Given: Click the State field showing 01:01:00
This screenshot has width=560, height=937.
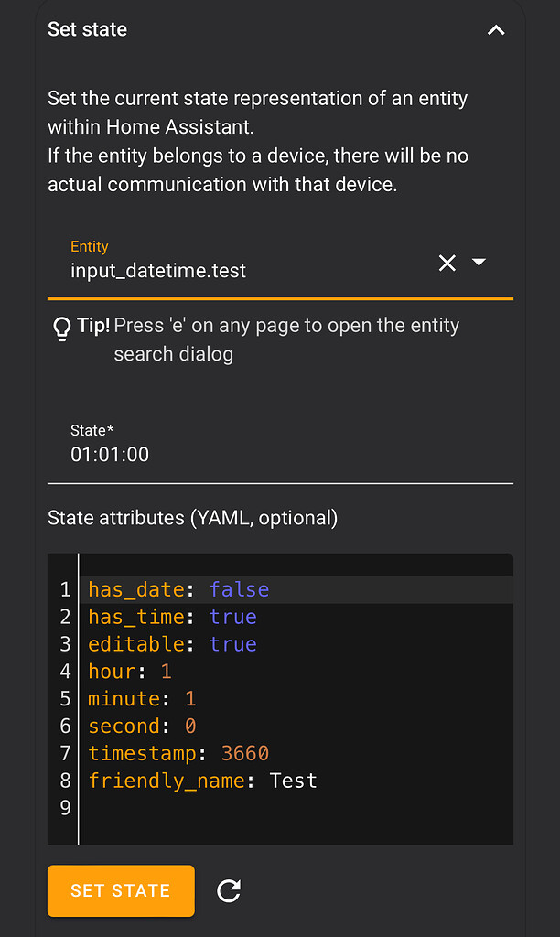Looking at the screenshot, I should pos(280,447).
